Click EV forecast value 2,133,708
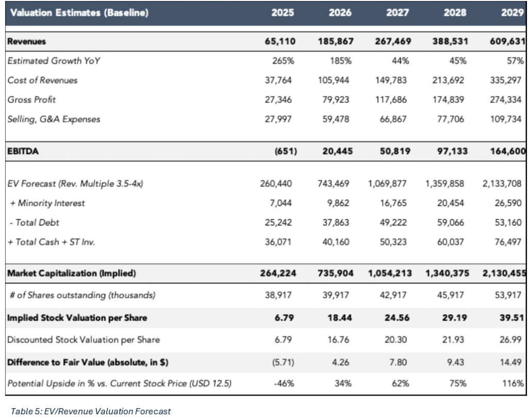The height and width of the screenshot is (420, 528). click(502, 184)
